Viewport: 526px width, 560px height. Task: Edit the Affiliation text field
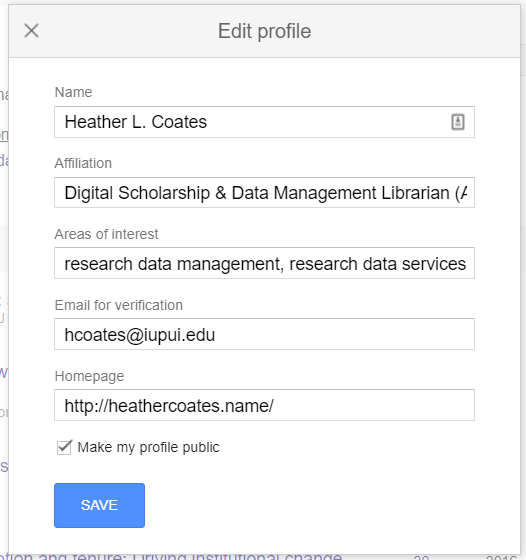point(264,192)
